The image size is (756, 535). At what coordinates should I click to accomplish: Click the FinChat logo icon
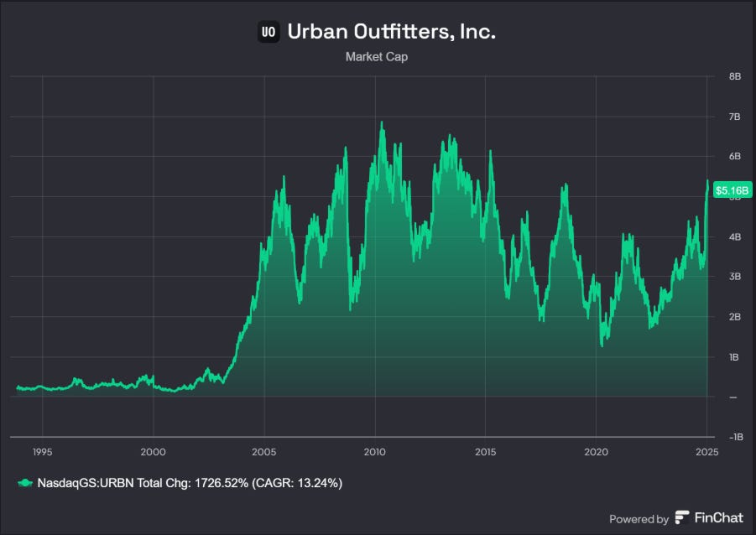coord(682,517)
